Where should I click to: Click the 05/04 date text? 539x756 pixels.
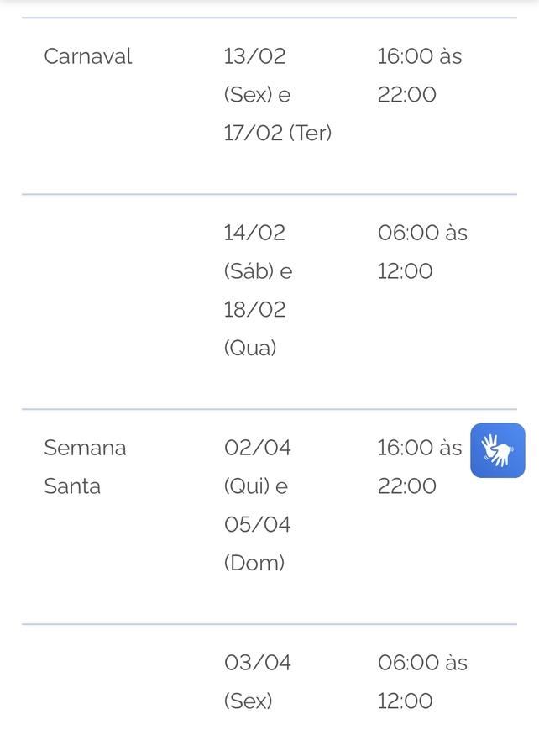[x=258, y=524]
